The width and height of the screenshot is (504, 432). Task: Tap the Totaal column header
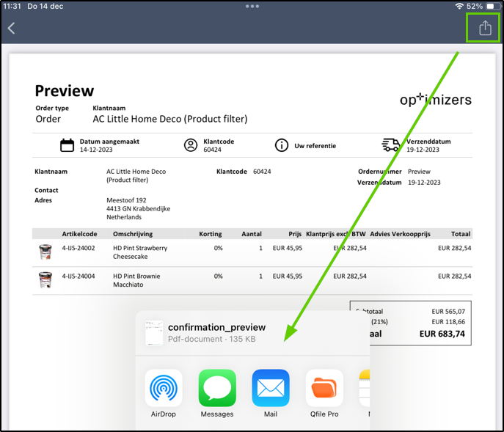[461, 234]
